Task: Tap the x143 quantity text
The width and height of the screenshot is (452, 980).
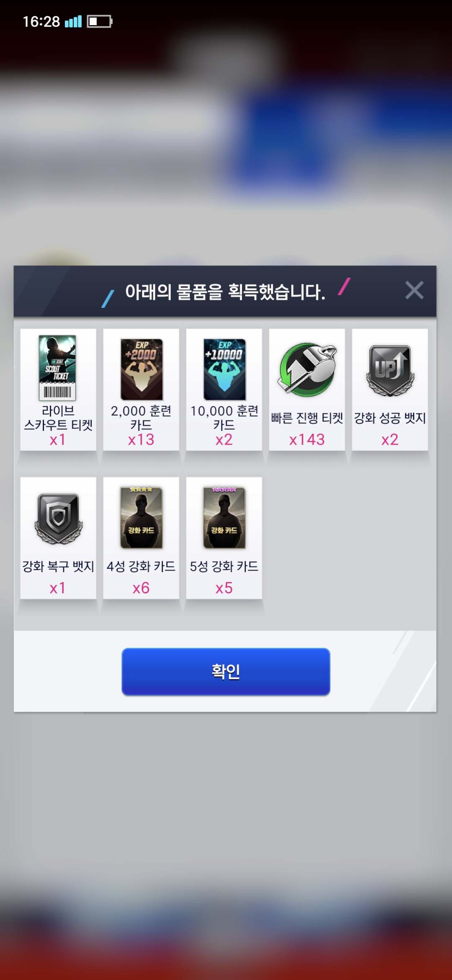Action: (x=307, y=439)
